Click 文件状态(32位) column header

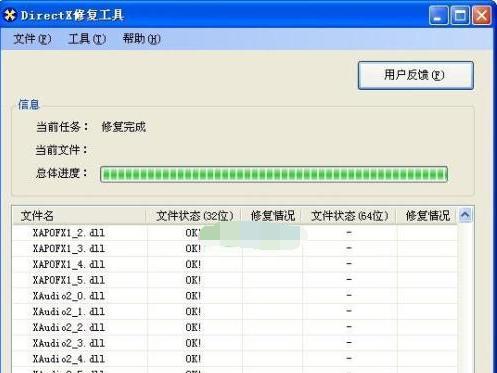194,216
